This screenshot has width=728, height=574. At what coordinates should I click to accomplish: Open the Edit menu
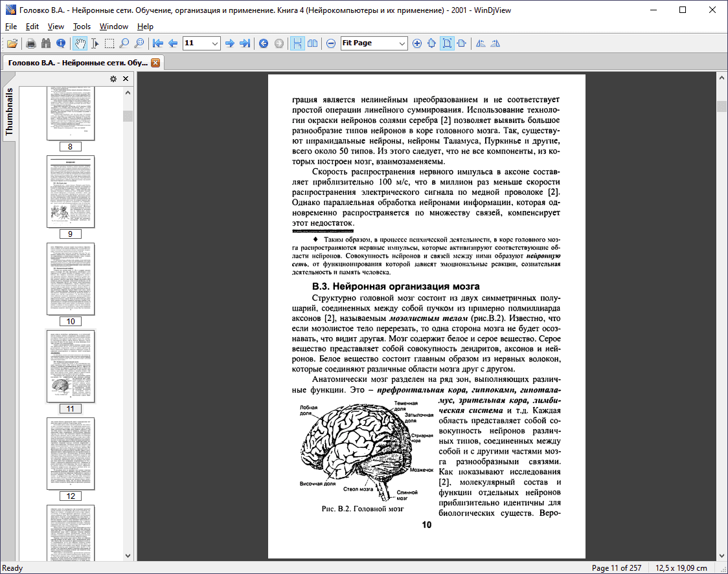pos(32,27)
